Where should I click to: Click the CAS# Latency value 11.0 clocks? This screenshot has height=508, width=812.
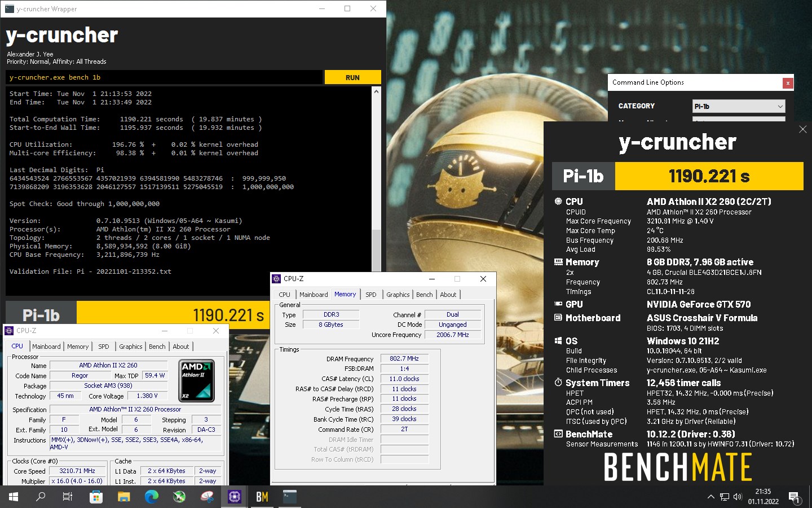(x=404, y=379)
